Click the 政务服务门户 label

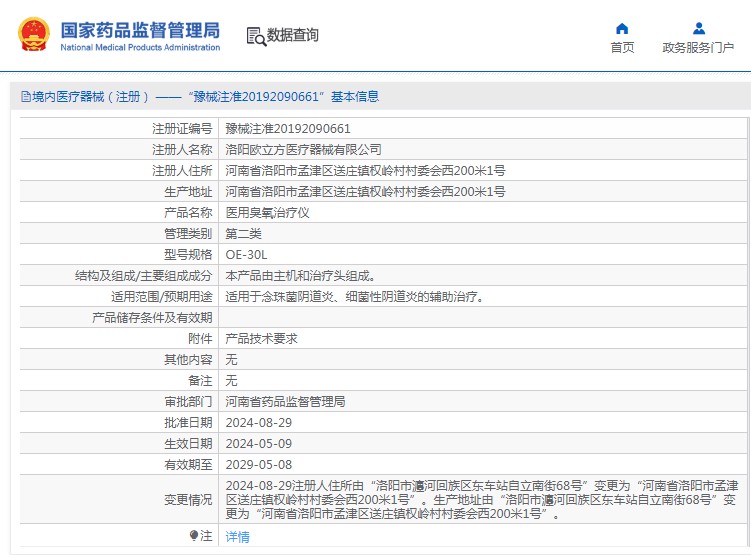coord(698,47)
